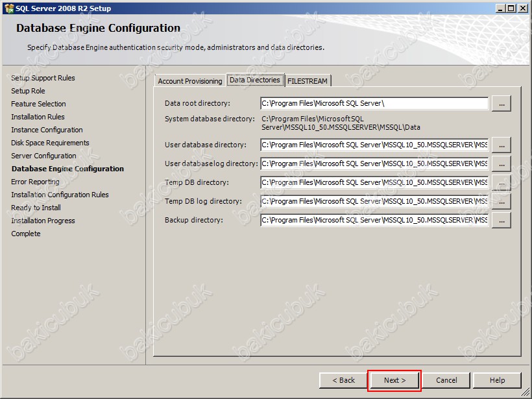Click the Server Configuration step
This screenshot has height=399, width=532.
coord(43,156)
